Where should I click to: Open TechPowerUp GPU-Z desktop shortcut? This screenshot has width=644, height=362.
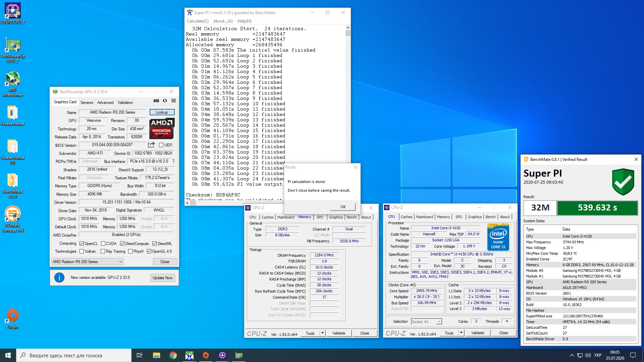pyautogui.click(x=13, y=50)
